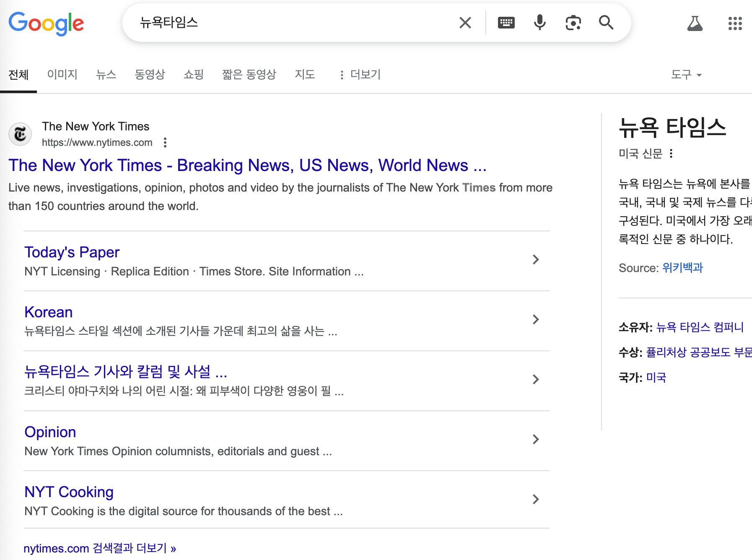
Task: Click the 미국 country link
Action: [x=656, y=378]
